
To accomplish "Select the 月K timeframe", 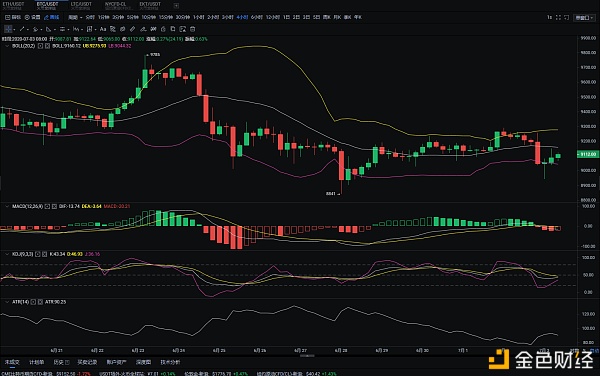I will (337, 17).
